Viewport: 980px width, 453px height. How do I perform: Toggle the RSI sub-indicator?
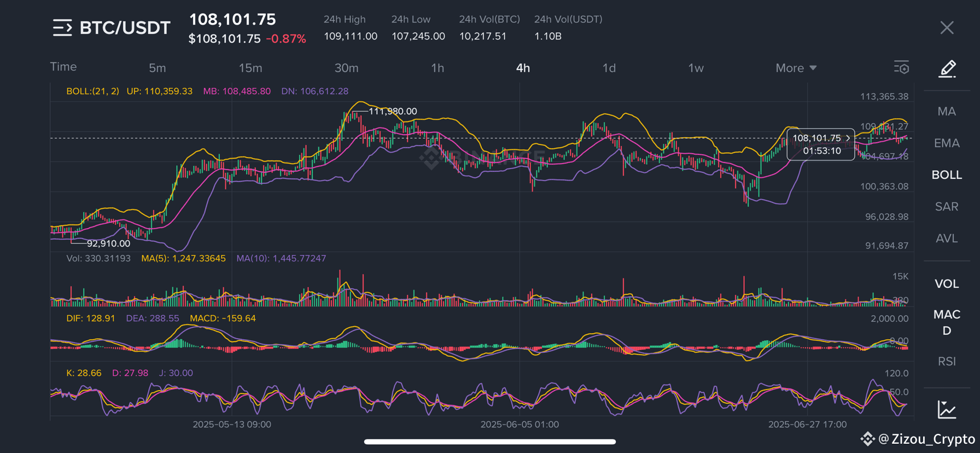click(x=947, y=362)
